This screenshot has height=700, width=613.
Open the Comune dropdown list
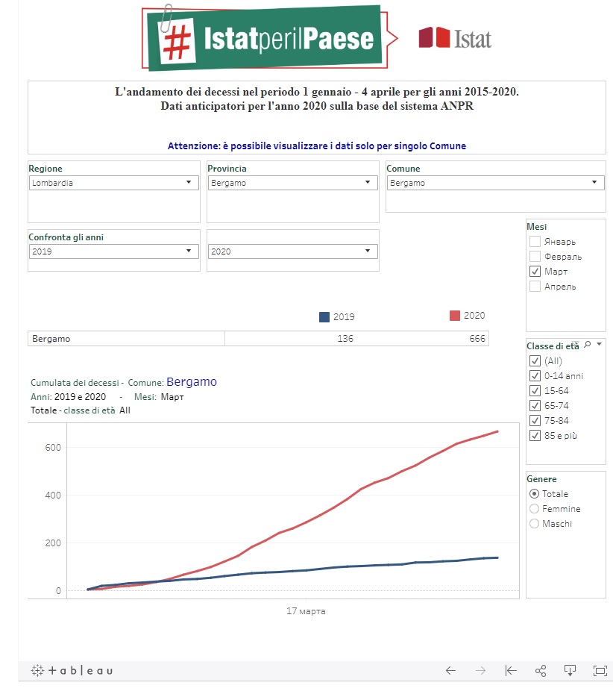click(x=495, y=183)
